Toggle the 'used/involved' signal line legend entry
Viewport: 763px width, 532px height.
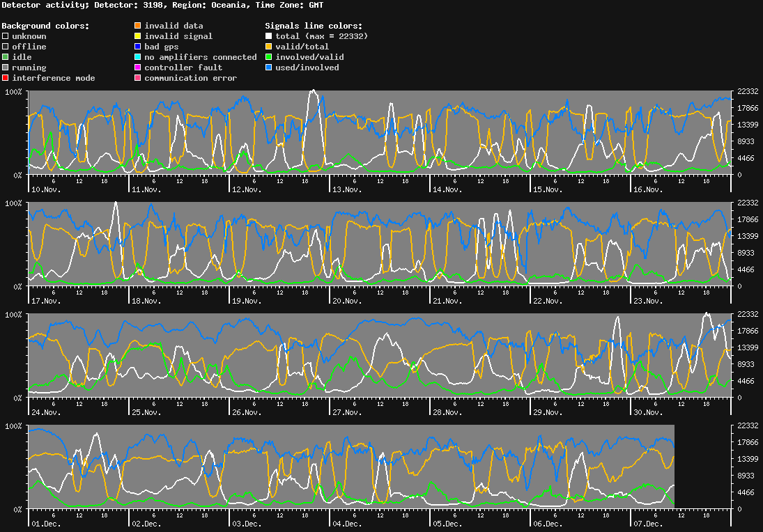(269, 67)
